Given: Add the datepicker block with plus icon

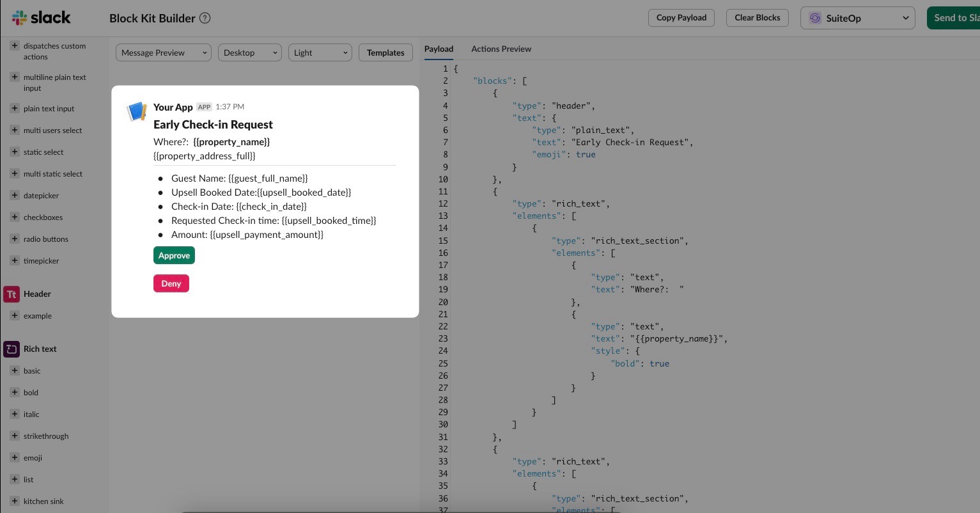Looking at the screenshot, I should point(15,196).
